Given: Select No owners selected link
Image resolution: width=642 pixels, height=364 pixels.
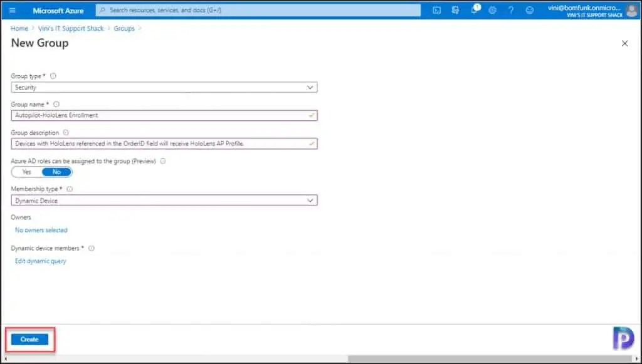Looking at the screenshot, I should click(x=41, y=230).
